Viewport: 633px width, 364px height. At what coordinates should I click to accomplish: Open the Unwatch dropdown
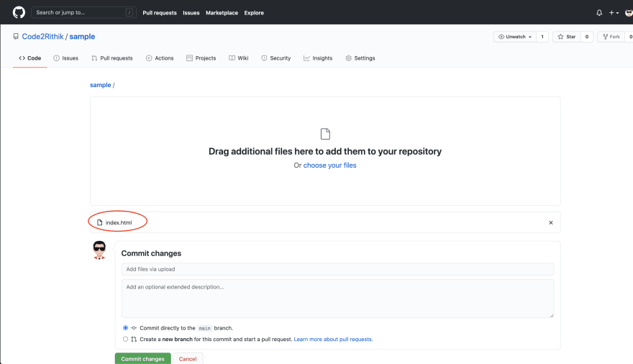click(515, 37)
